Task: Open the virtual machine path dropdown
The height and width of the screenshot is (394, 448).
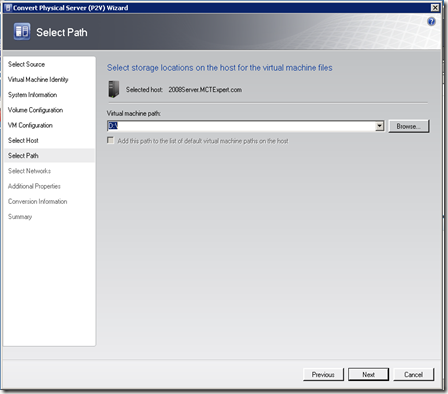Action: coord(379,126)
